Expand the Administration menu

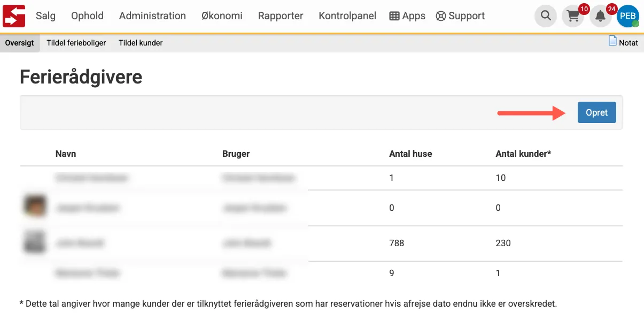pyautogui.click(x=152, y=16)
